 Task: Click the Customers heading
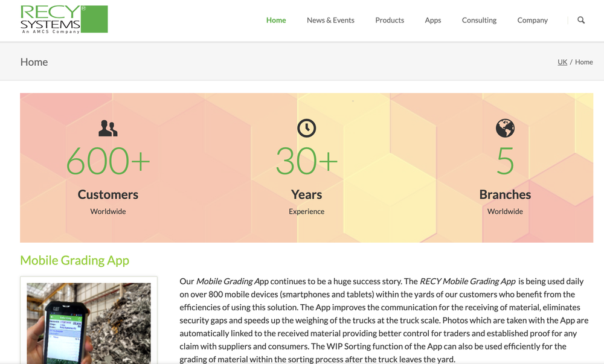point(108,195)
